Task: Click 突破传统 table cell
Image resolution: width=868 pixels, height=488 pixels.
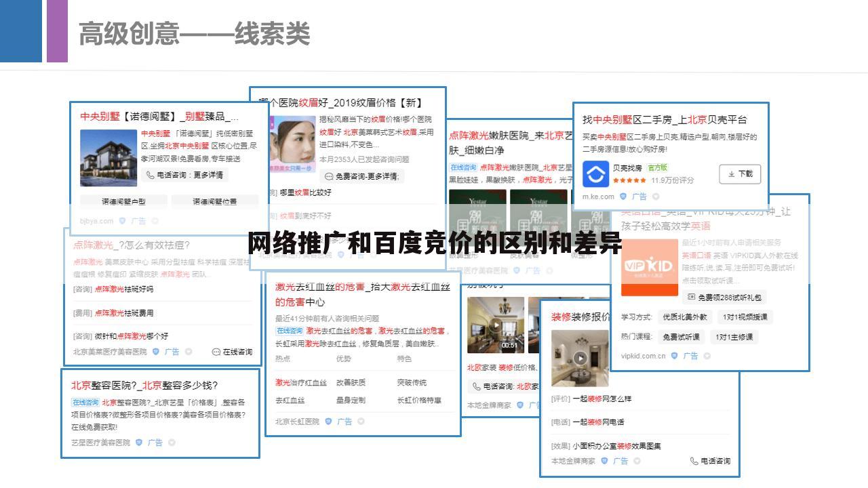Action: click(x=412, y=382)
